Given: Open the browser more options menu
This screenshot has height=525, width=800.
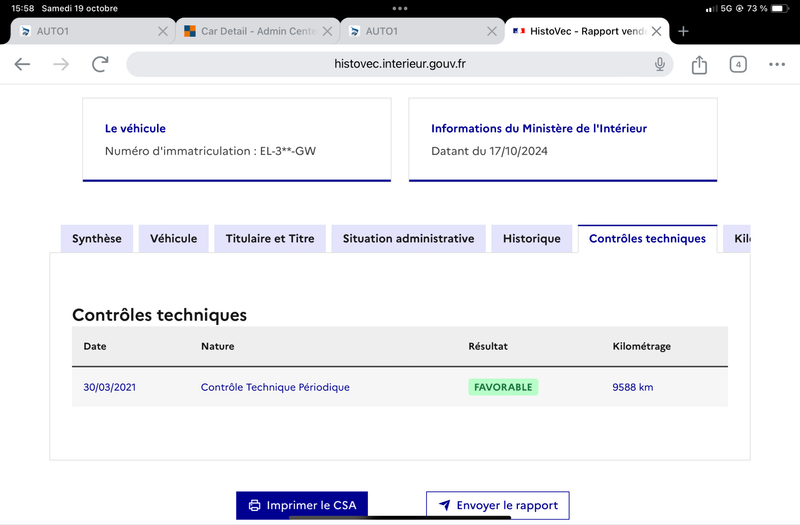Looking at the screenshot, I should pos(777,64).
